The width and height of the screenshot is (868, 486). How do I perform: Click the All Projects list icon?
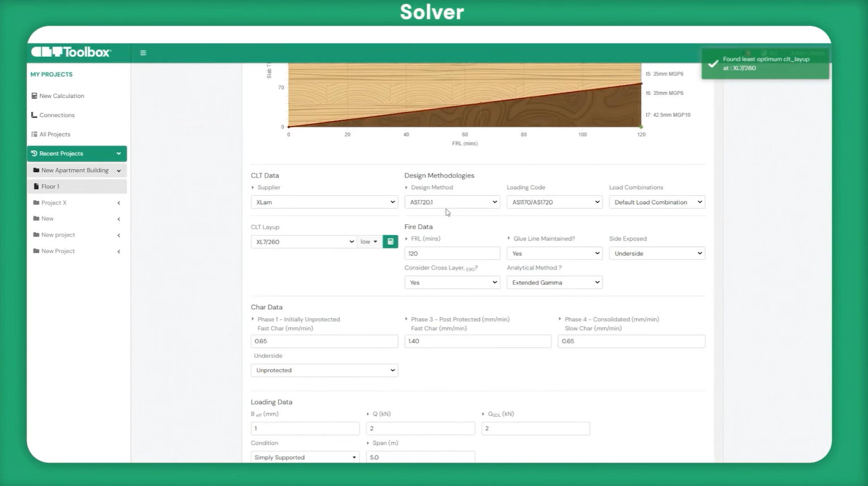34,134
